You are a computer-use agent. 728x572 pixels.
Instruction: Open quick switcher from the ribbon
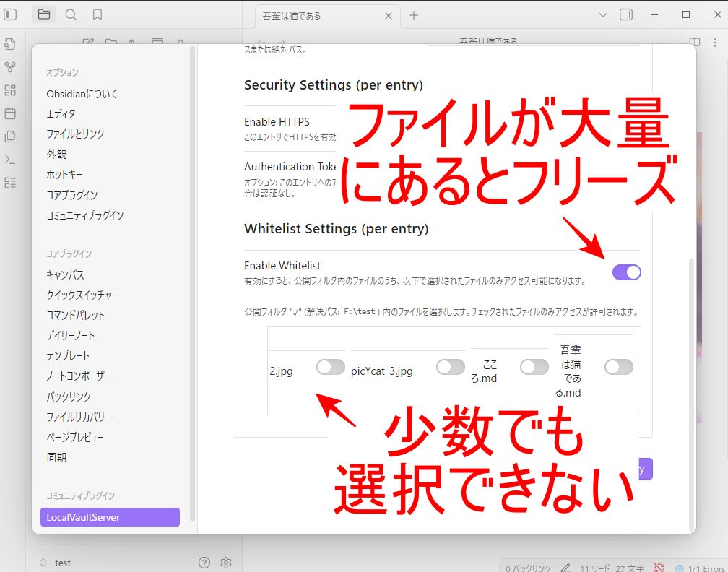pyautogui.click(x=10, y=44)
